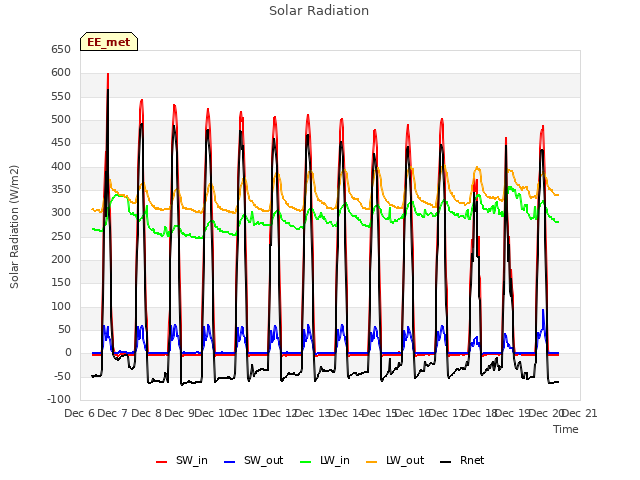Click the 0 y-axis tick label

click(68, 353)
